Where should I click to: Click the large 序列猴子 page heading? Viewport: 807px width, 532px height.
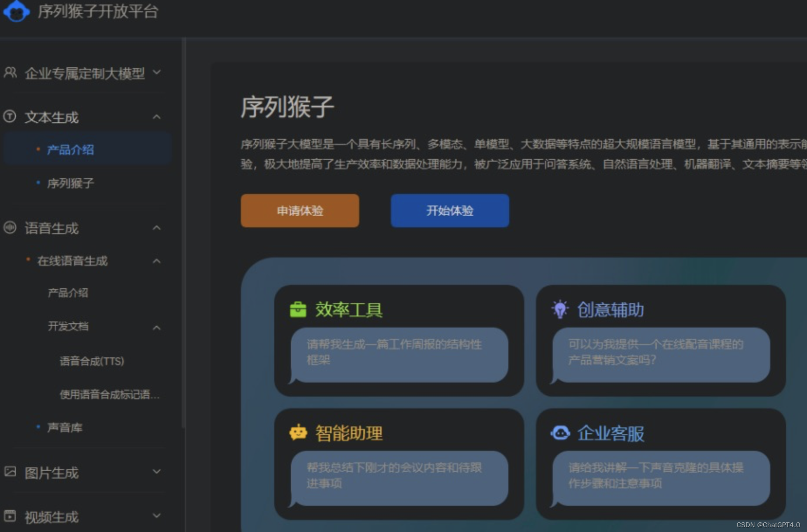(287, 107)
